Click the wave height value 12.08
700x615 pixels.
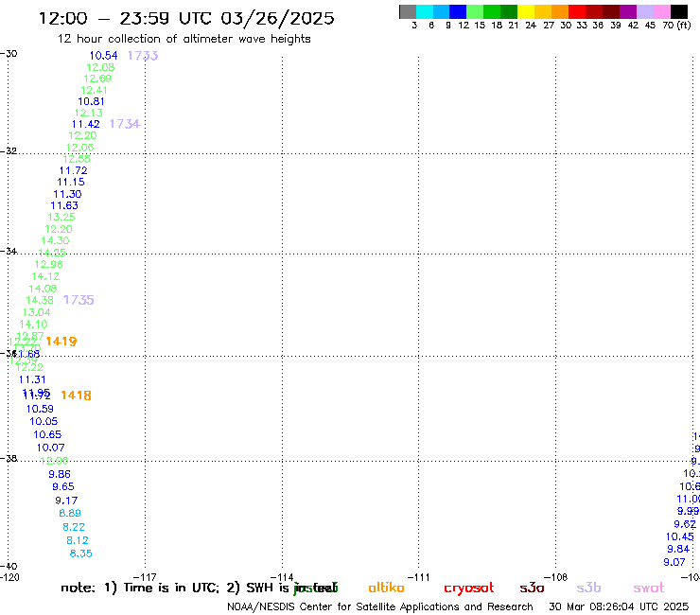(100, 67)
